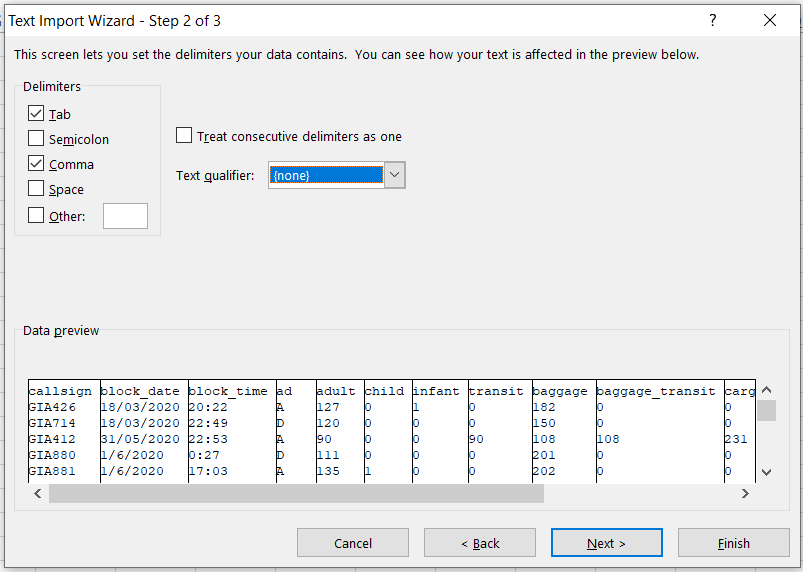
Task: Uncheck the Comma delimiter option
Action: click(37, 164)
